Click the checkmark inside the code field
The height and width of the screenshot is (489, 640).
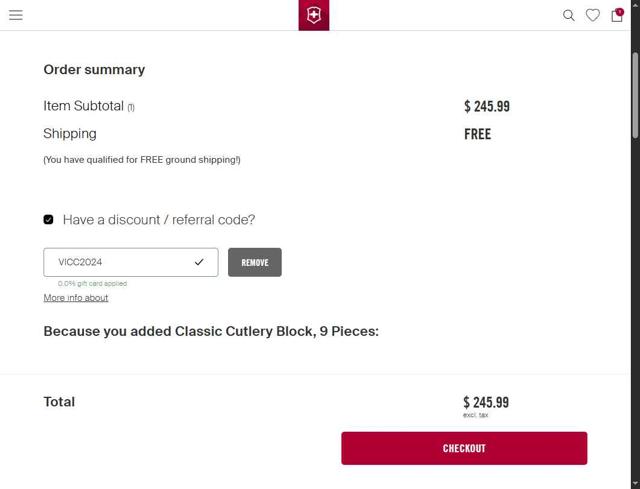(199, 262)
